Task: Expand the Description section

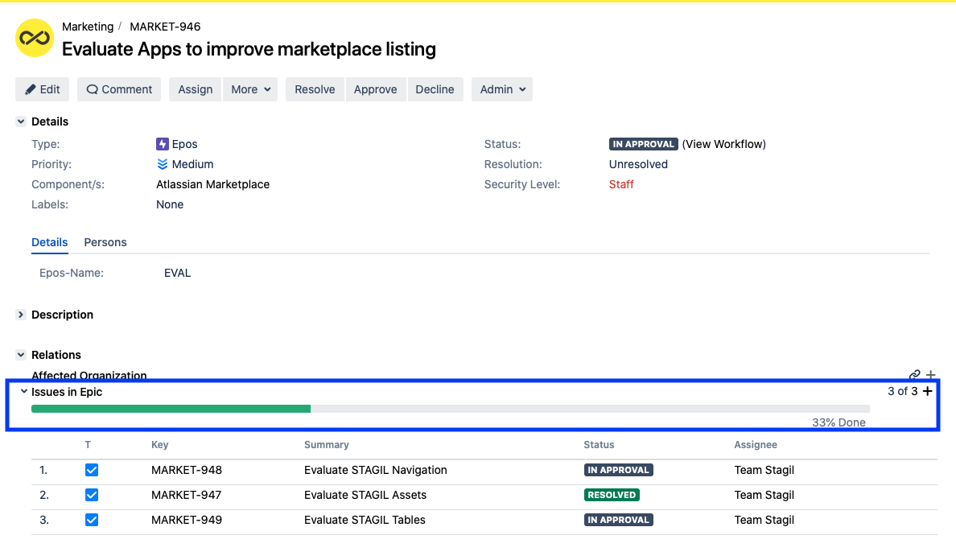Action: point(21,315)
